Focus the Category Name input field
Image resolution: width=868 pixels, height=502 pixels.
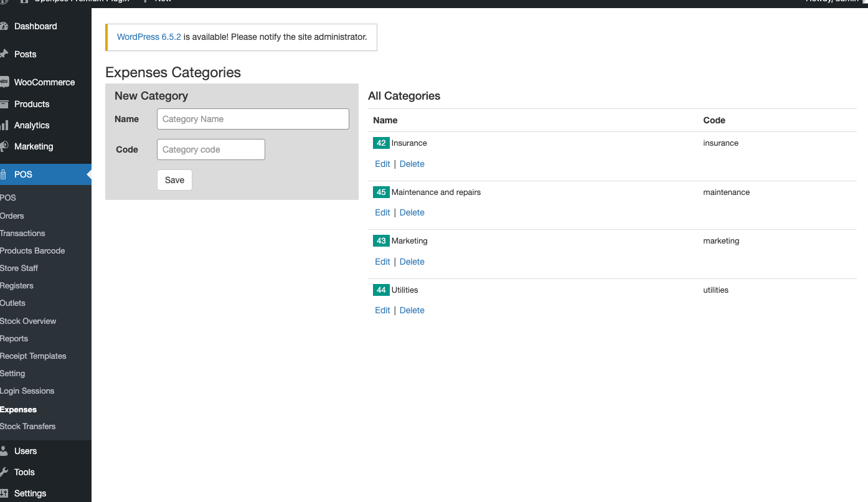(x=253, y=119)
